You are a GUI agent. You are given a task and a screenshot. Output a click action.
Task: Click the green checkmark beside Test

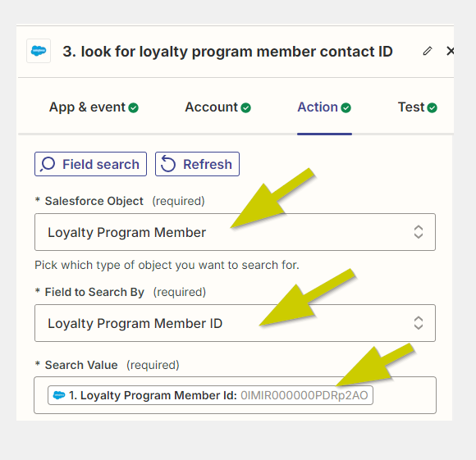432,107
